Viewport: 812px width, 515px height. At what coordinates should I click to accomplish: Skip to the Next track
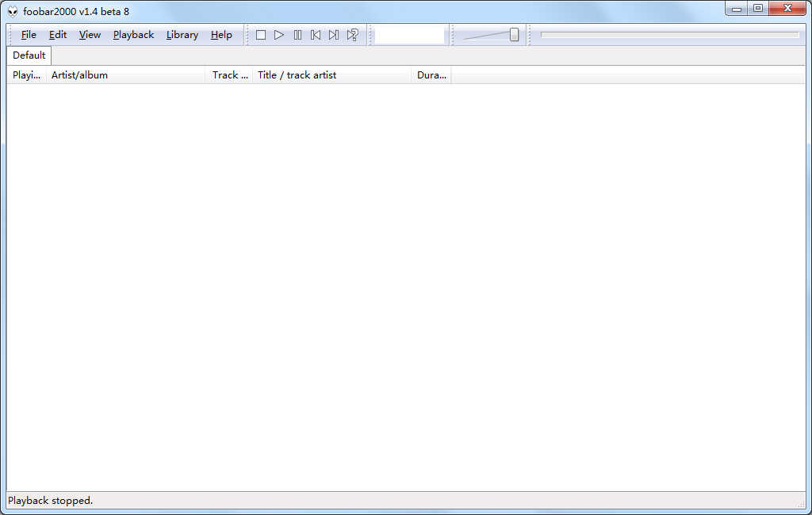click(334, 35)
